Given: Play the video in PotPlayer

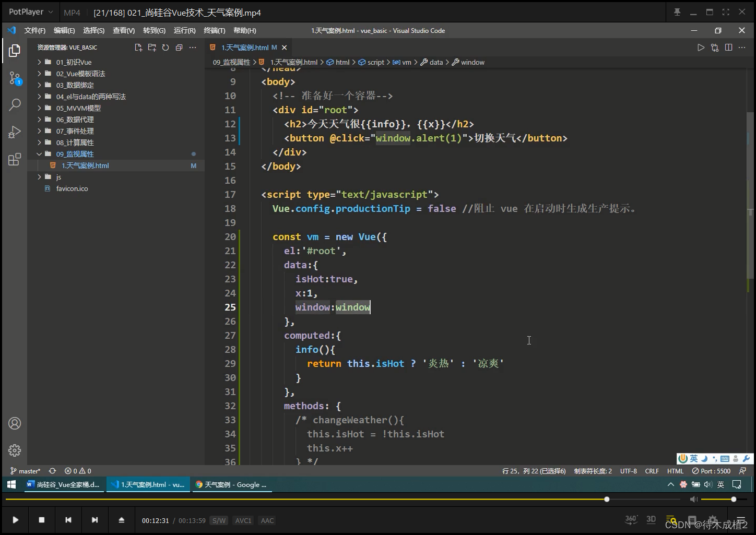Looking at the screenshot, I should pyautogui.click(x=15, y=520).
